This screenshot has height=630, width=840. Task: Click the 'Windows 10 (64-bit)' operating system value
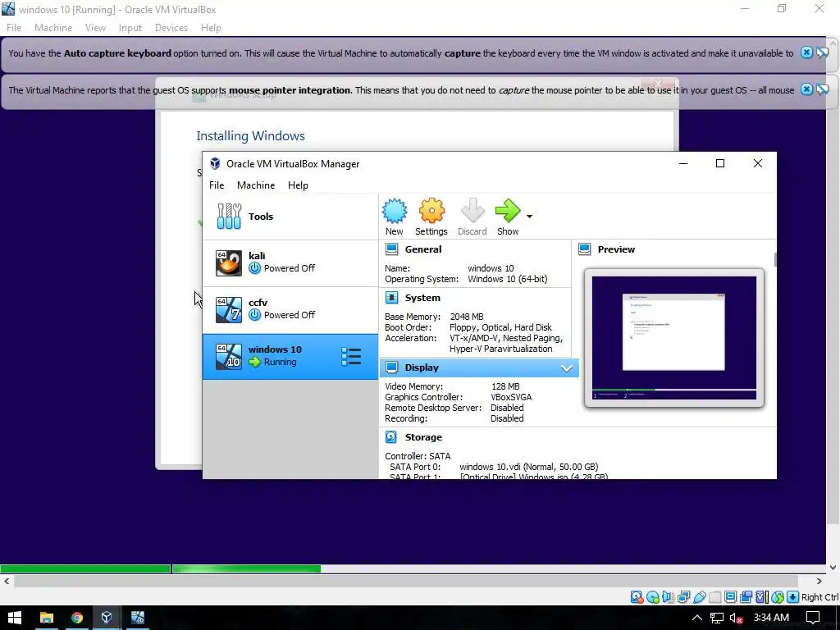507,279
